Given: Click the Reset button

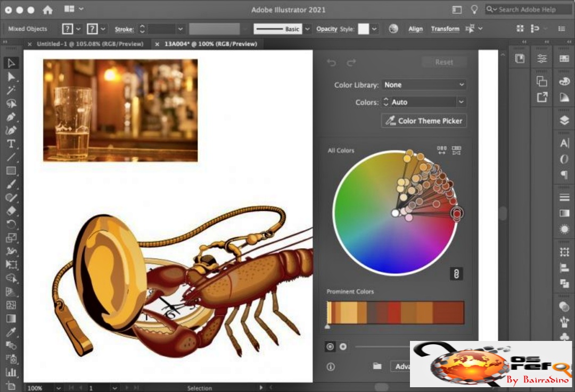Looking at the screenshot, I should [x=444, y=62].
